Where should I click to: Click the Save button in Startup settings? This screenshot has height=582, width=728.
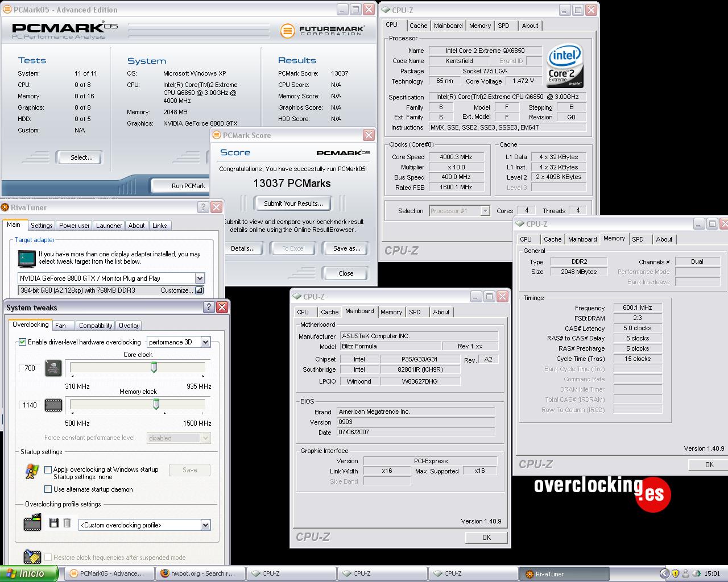190,470
